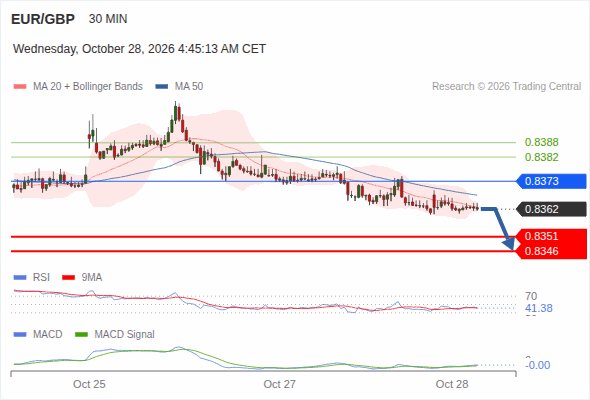
Task: Click the blue 0.8373 pivot price tag
Action: tap(552, 181)
